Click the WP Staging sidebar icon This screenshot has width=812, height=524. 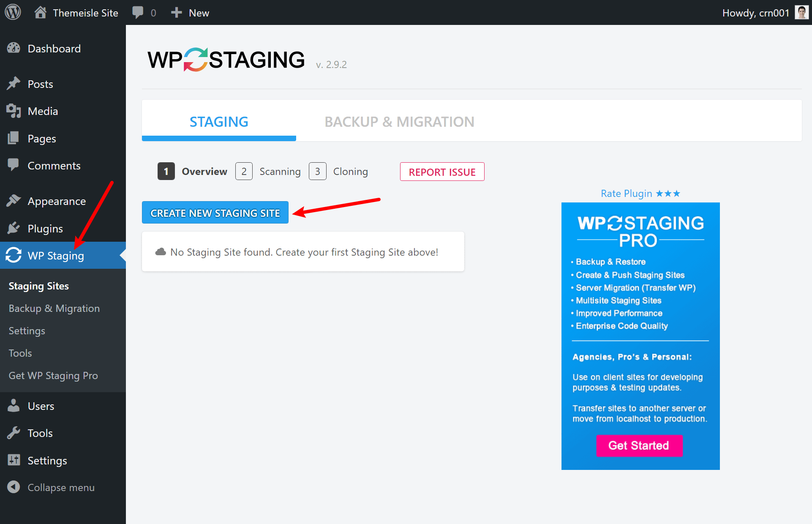(x=14, y=255)
